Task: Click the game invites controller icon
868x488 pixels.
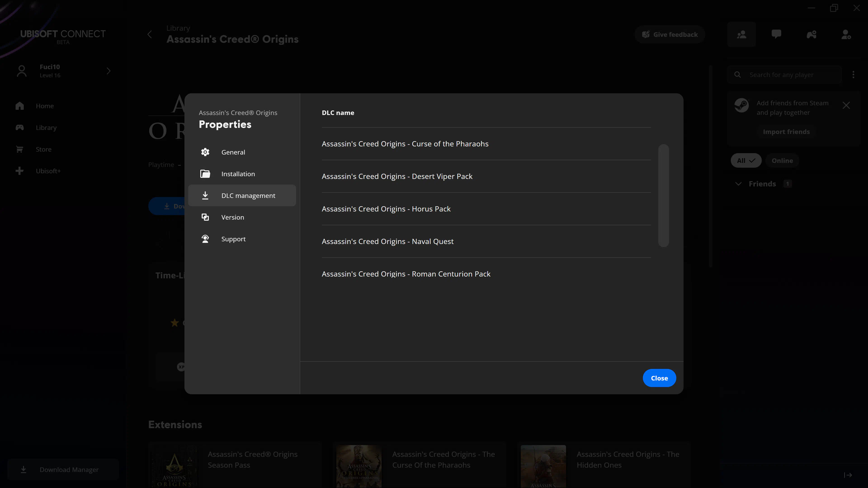Action: pyautogui.click(x=811, y=34)
